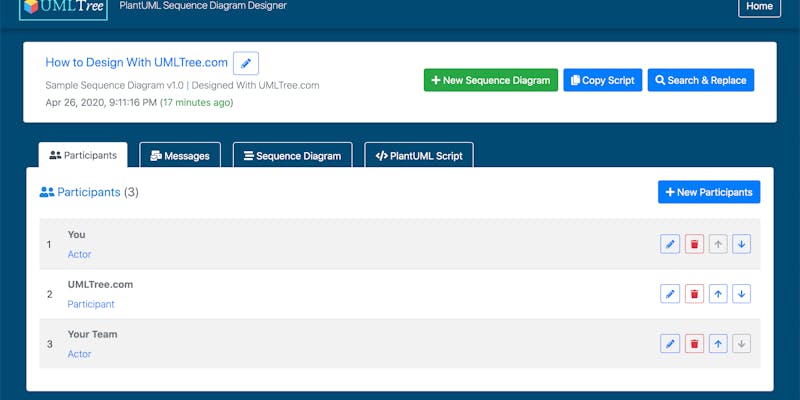This screenshot has width=800, height=400.
Task: Move UMLTree.com participant up
Action: pos(718,294)
